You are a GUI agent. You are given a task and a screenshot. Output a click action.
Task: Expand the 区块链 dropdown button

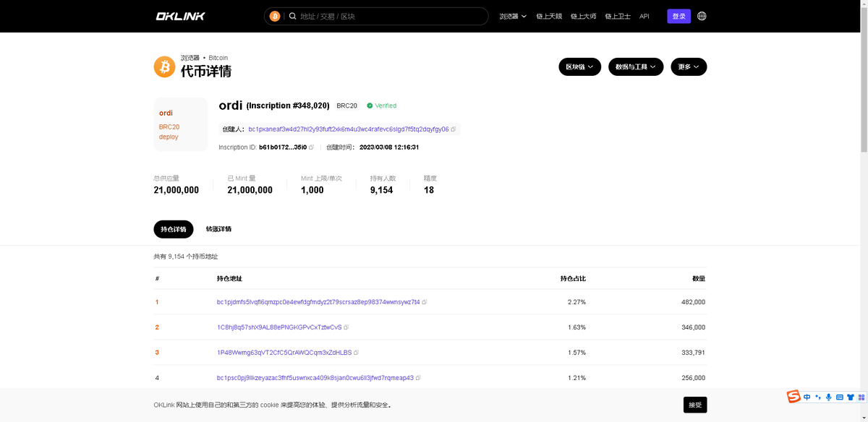(579, 67)
